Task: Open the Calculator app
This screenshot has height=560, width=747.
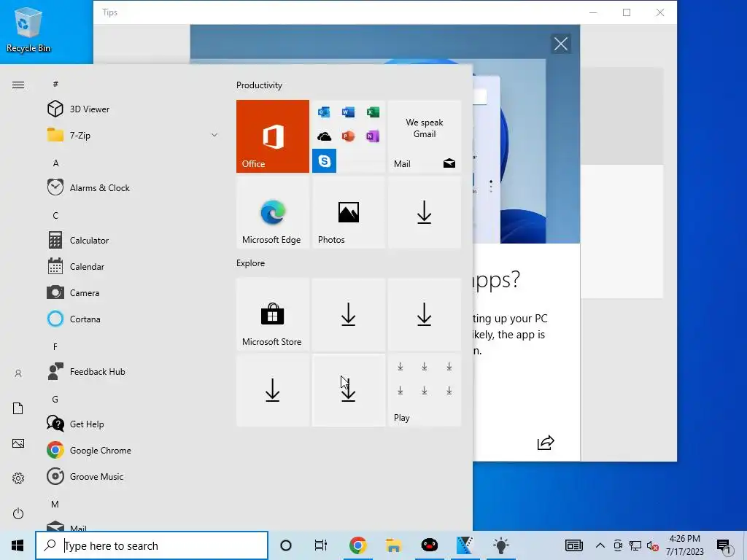Action: [131, 240]
